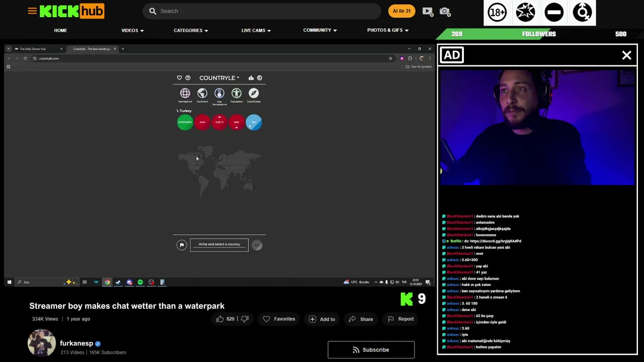Viewport: 644px width, 362px height.
Task: Click the Avg. Temperature hint icon
Action: pos(219,93)
